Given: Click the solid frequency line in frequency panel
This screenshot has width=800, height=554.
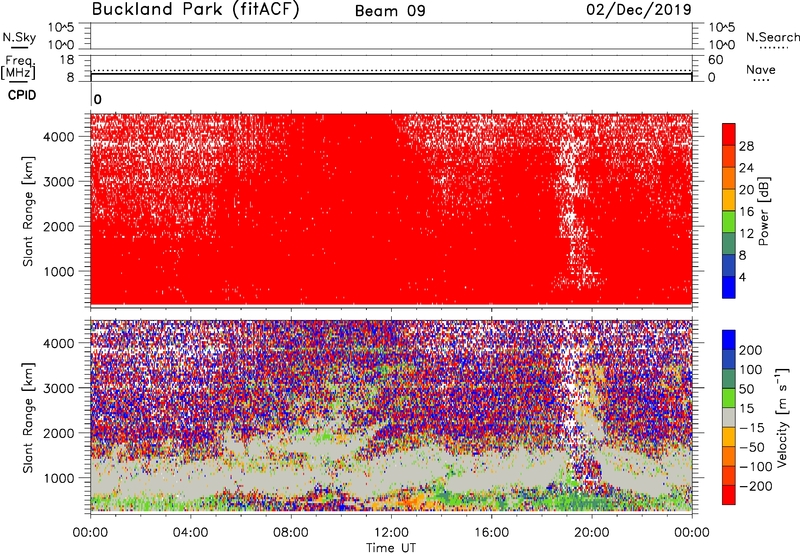Looking at the screenshot, I should click(391, 74).
